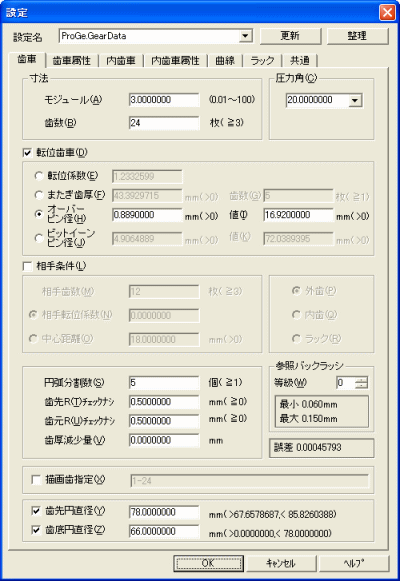Image resolution: width=400 pixels, height=581 pixels.
Task: Check the 描画歯指定(X) option
Action: click(x=36, y=480)
